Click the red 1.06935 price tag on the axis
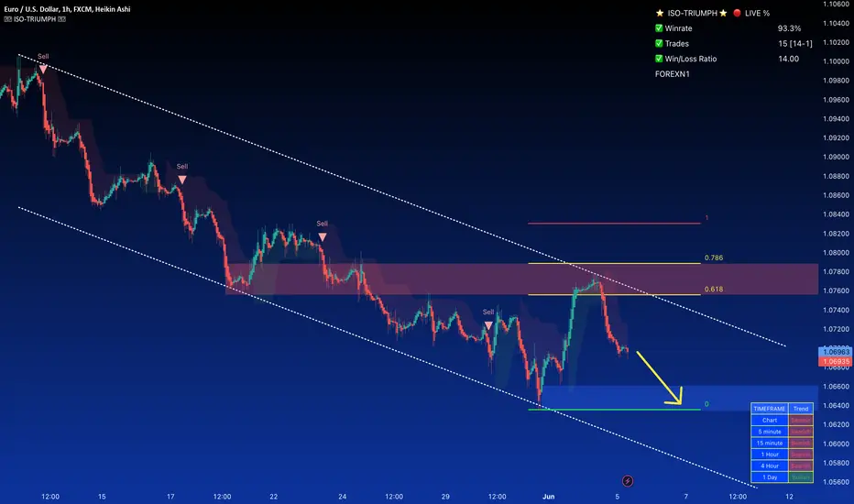 (836, 362)
